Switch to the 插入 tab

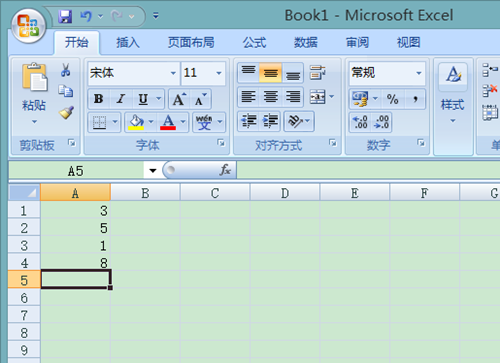coord(128,43)
